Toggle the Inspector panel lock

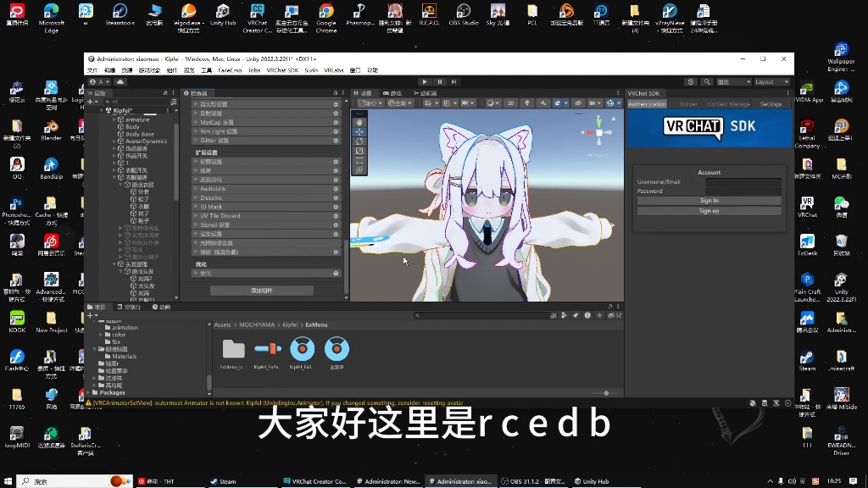click(335, 93)
